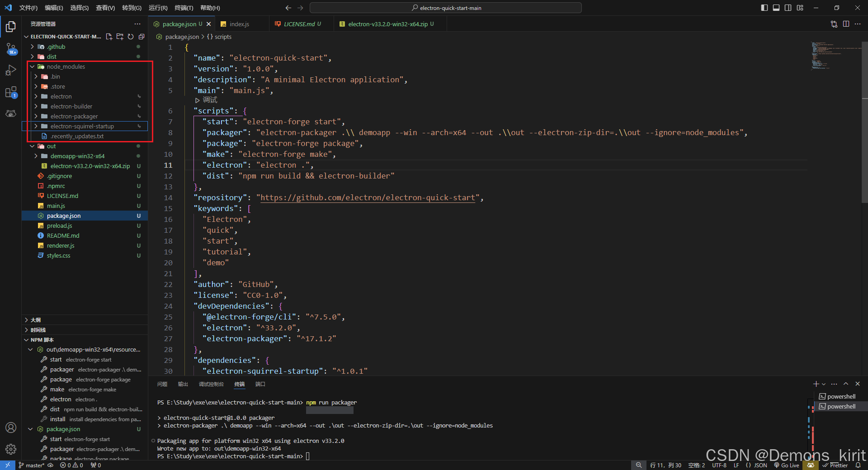868x470 pixels.
Task: Click the command center search box
Action: (446, 8)
